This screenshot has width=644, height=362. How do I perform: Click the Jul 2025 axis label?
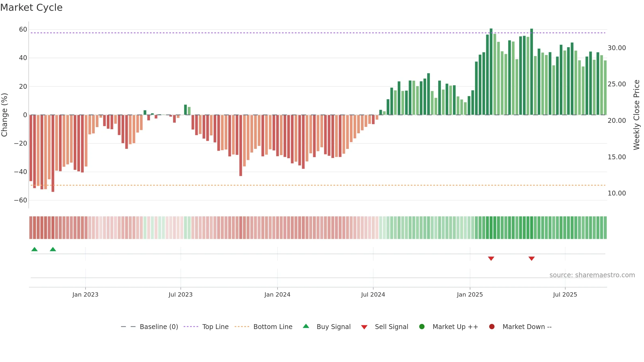(565, 294)
